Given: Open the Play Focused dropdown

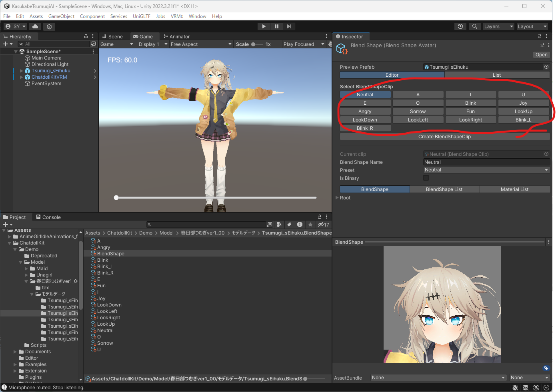Looking at the screenshot, I should pyautogui.click(x=304, y=44).
